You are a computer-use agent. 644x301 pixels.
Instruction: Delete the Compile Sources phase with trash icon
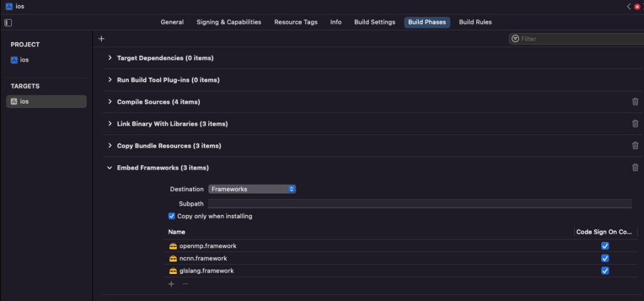[x=635, y=102]
